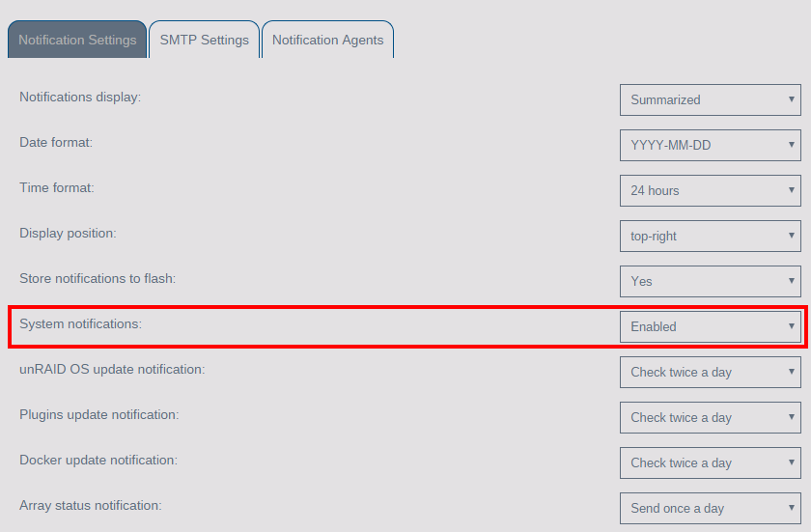Image resolution: width=811 pixels, height=532 pixels.
Task: Click arrow on the YYYY-MM-DD dropdown
Action: tap(792, 145)
